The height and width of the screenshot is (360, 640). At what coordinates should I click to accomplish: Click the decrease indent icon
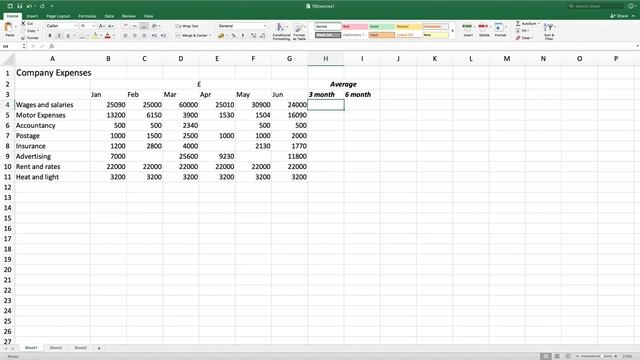[154, 36]
